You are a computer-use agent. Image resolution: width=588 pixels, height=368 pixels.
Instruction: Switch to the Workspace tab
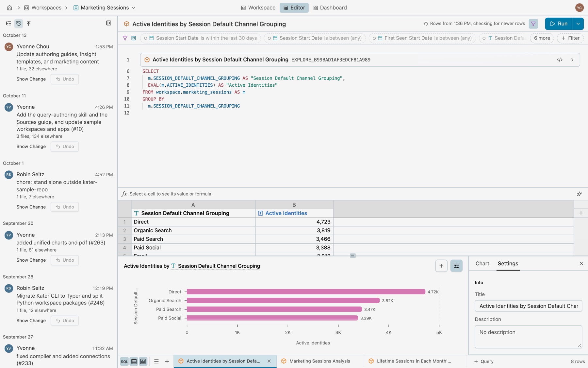point(258,8)
